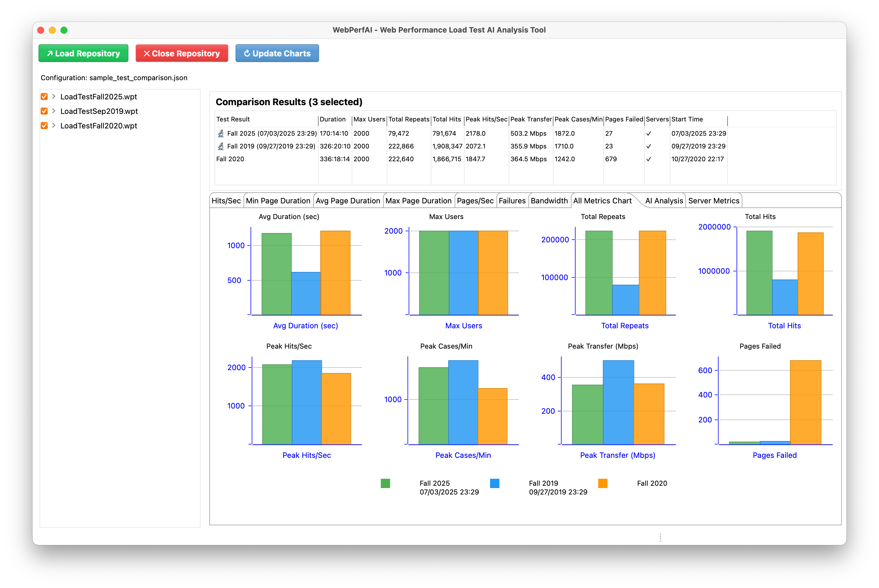Click Update Charts button

click(x=277, y=54)
